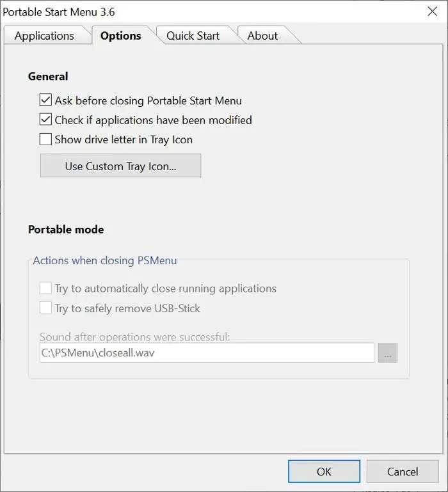Image resolution: width=448 pixels, height=492 pixels.
Task: Switch to the Applications tab
Action: pos(44,36)
